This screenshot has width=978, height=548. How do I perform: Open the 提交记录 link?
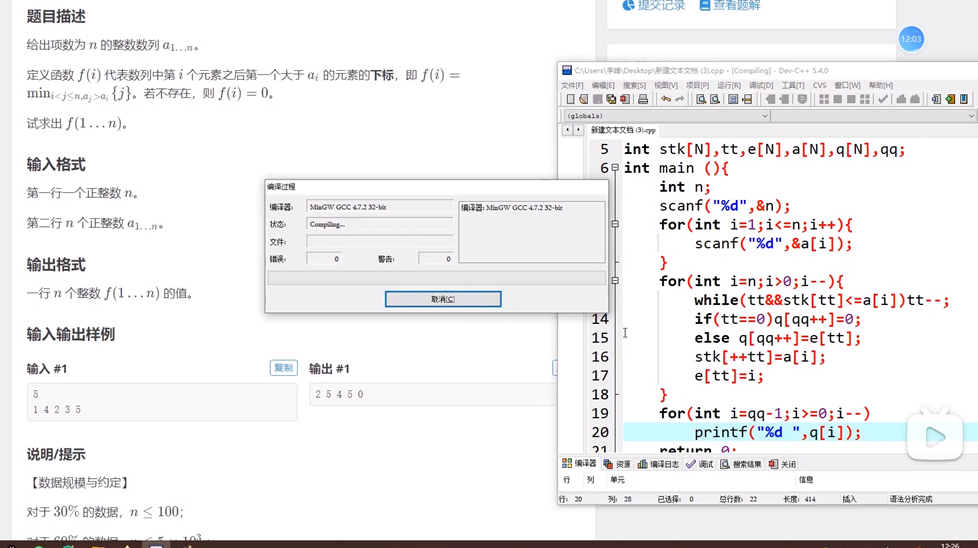point(654,6)
